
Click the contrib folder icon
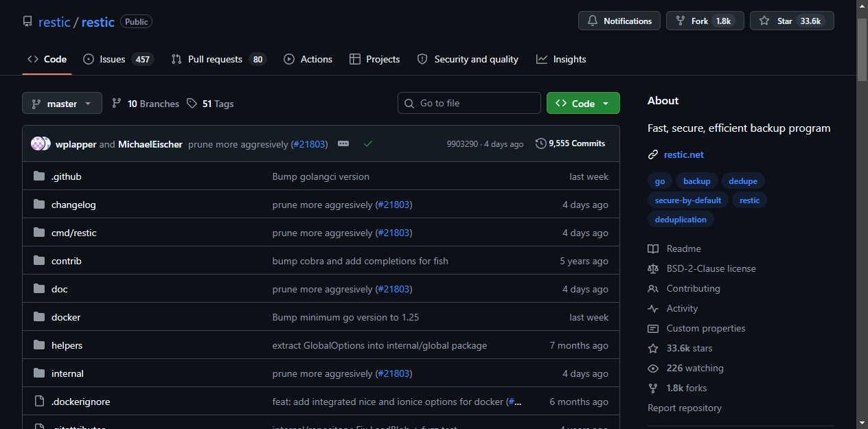(38, 261)
